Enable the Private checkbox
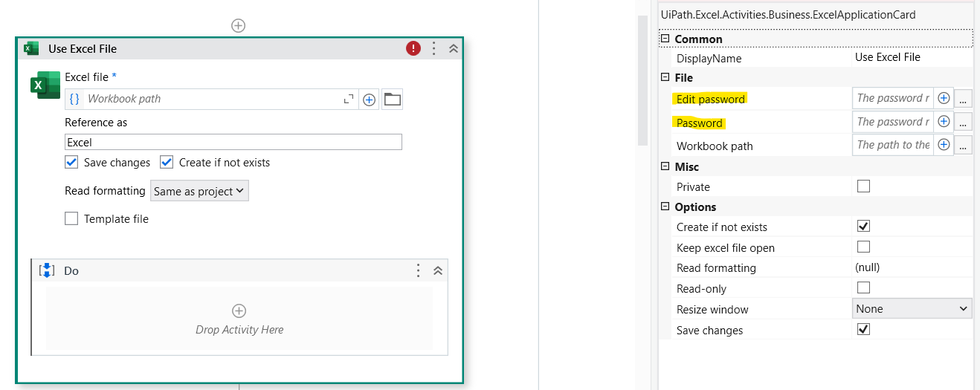Viewport: 980px width, 390px height. coord(863,186)
